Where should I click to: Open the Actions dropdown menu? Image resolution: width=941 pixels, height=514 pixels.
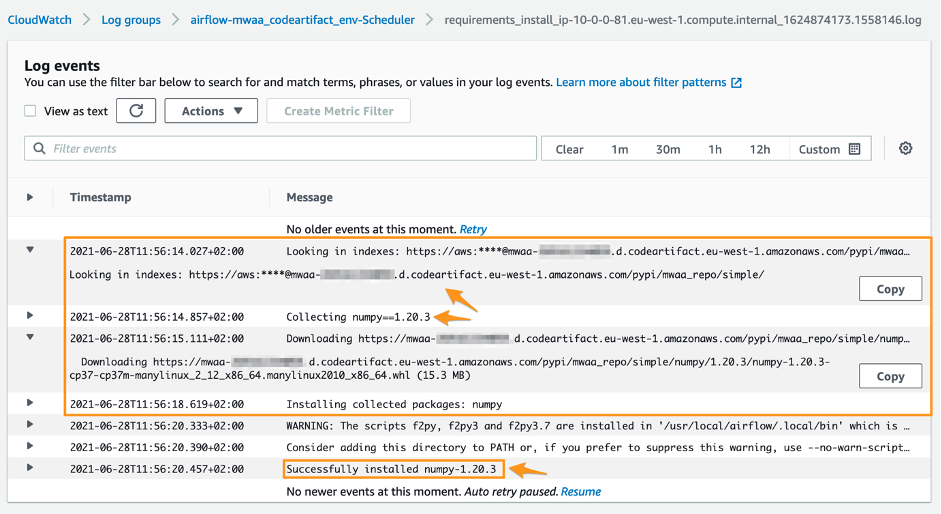pos(211,110)
